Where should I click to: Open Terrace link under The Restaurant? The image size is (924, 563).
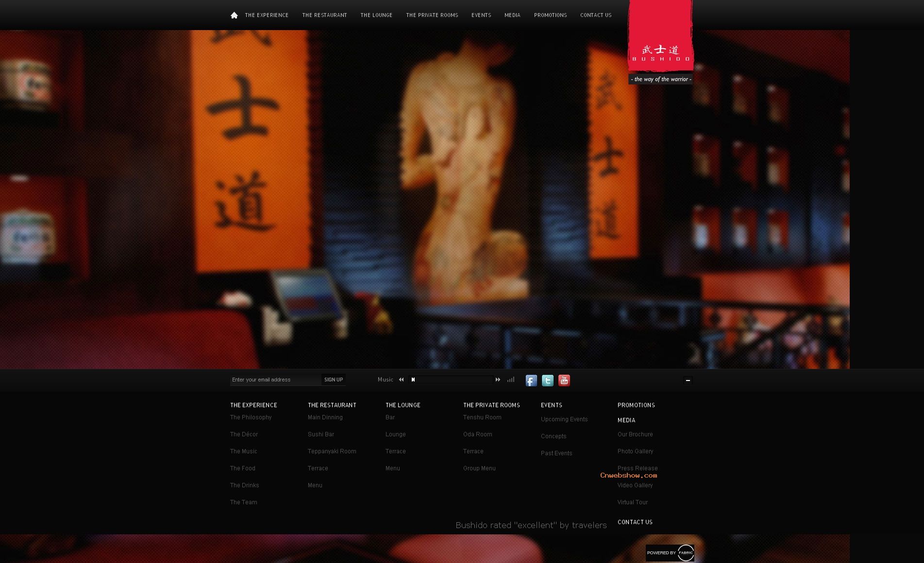coord(318,468)
